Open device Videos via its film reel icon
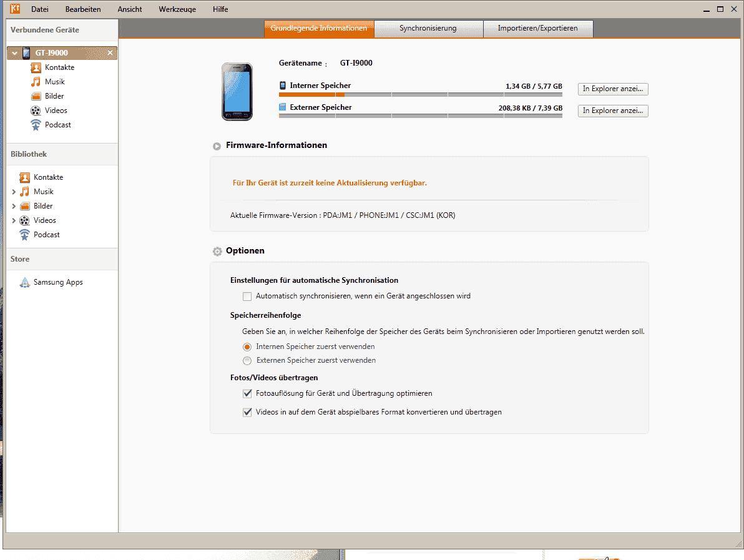 click(36, 111)
